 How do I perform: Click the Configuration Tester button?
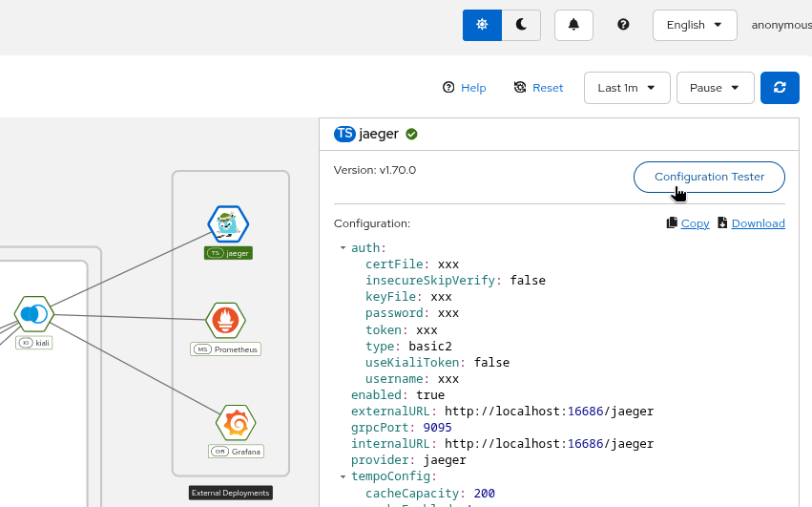tap(709, 177)
